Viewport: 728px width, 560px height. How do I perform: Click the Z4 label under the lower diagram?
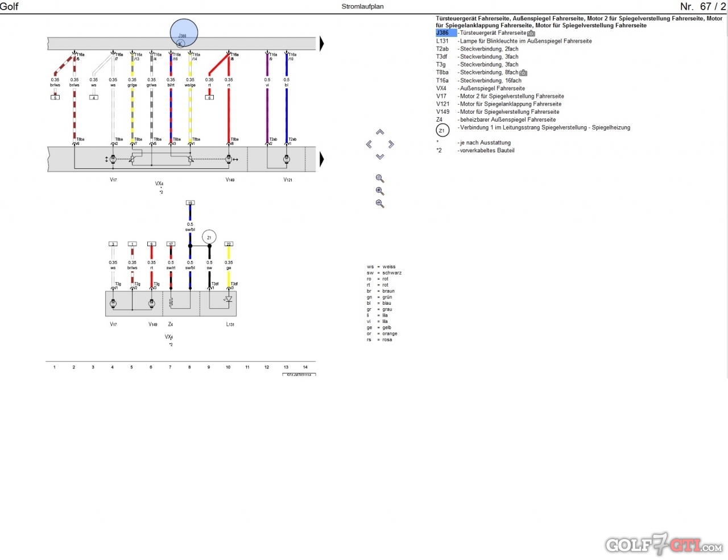(x=171, y=325)
